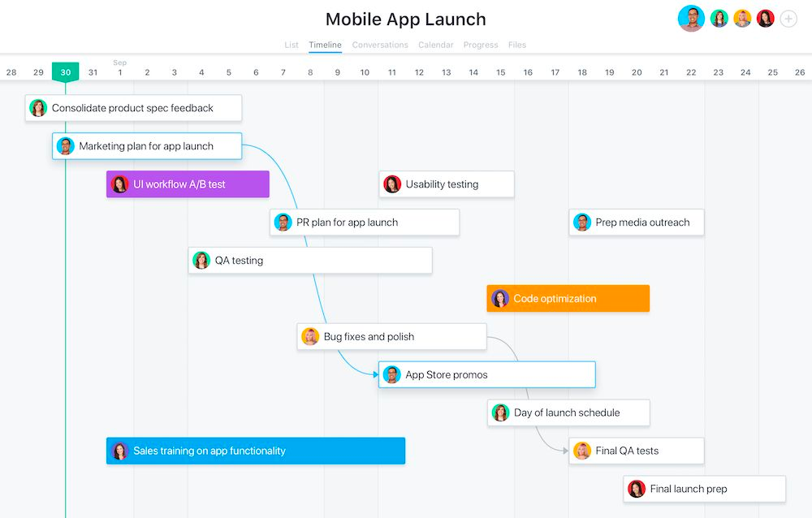Click assignee avatar on Code optimization
The height and width of the screenshot is (518, 812).
[499, 298]
